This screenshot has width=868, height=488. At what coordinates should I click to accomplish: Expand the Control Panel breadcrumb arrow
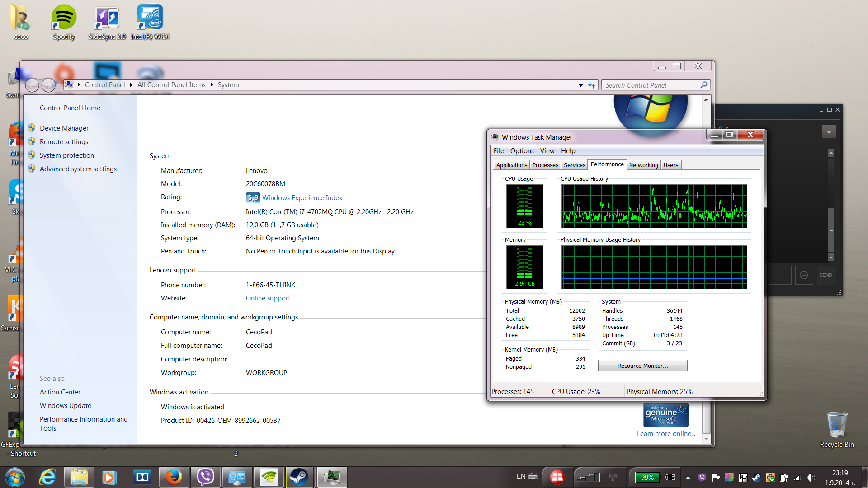click(x=131, y=85)
